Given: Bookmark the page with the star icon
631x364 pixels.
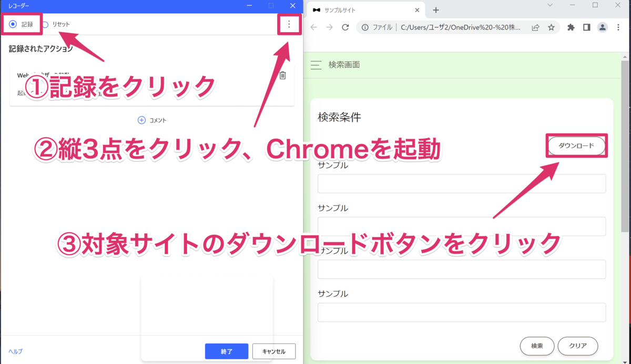Looking at the screenshot, I should pos(551,27).
